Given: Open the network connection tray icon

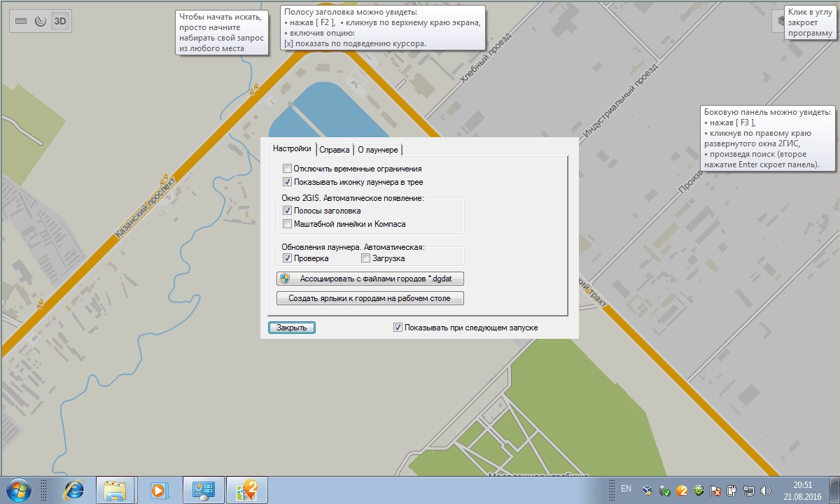Looking at the screenshot, I should [749, 491].
